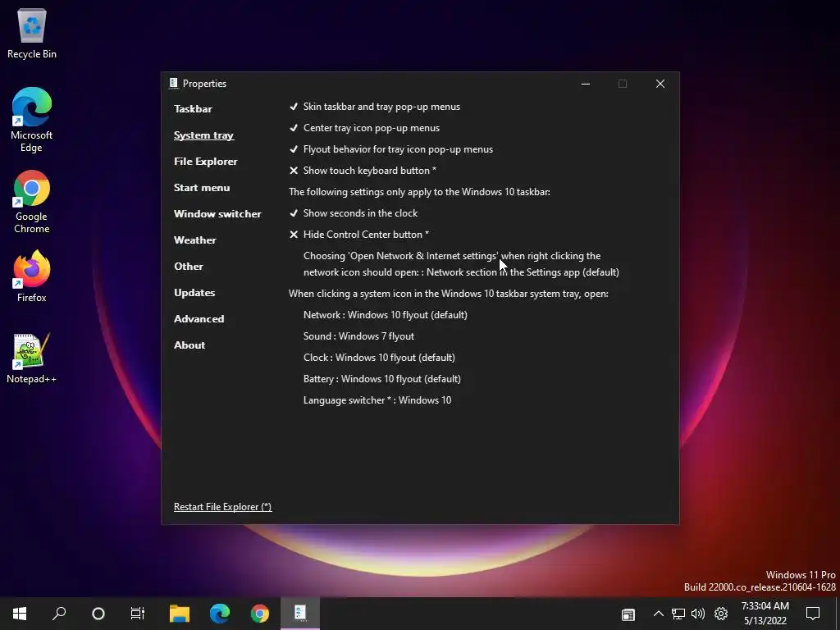The width and height of the screenshot is (840, 630).
Task: Open the Weather section
Action: coord(195,240)
